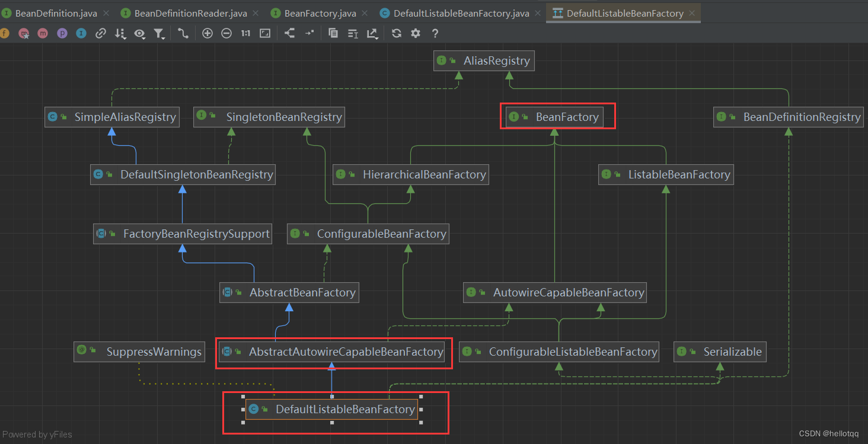Click interface icon in BeanDefinitionRegistry node
This screenshot has width=868, height=444.
click(721, 117)
